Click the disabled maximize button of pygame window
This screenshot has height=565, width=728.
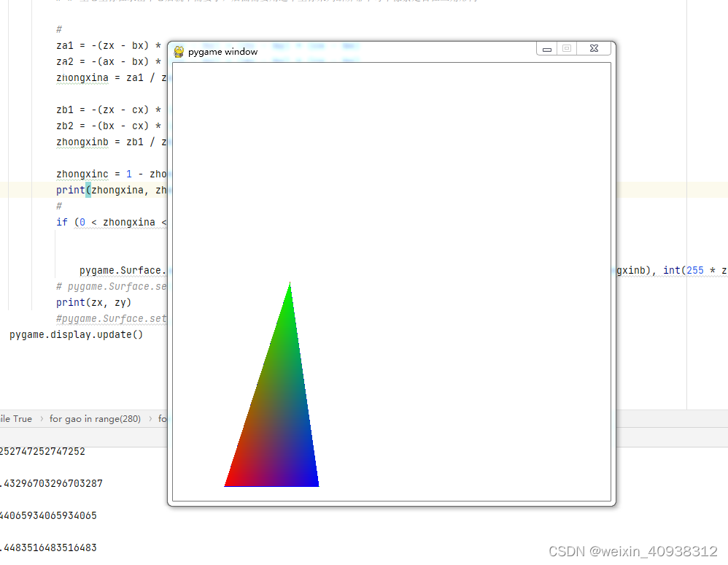[567, 49]
